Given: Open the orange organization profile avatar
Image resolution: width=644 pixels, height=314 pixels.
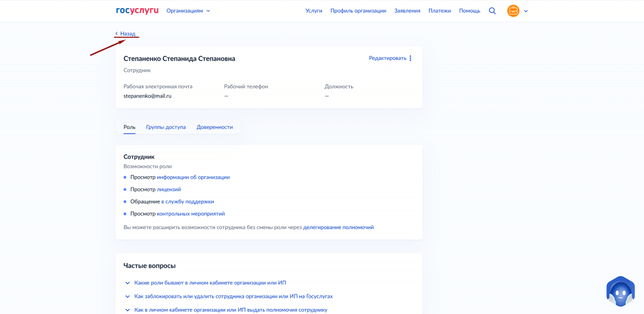Looking at the screenshot, I should click(513, 11).
